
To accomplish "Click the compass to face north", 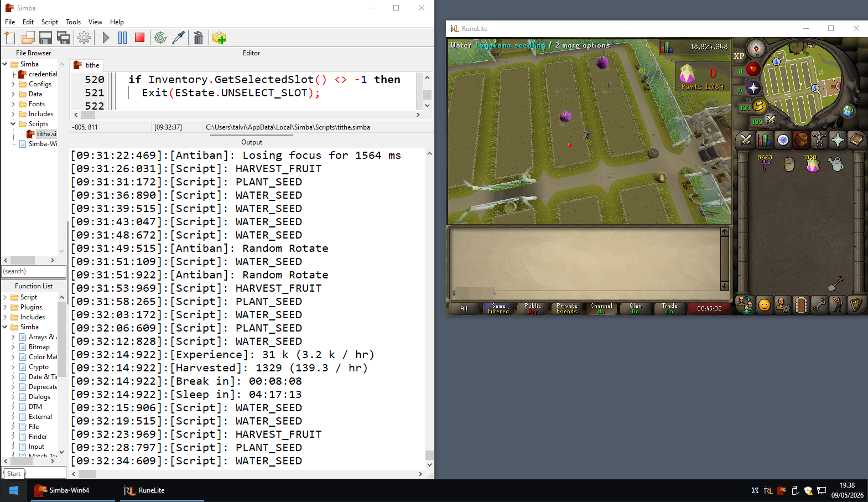I will [756, 49].
